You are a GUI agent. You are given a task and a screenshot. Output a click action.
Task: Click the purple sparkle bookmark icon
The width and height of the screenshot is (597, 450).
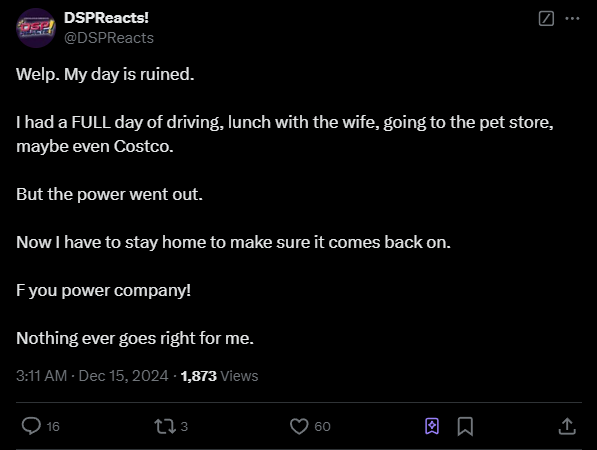pyautogui.click(x=432, y=426)
